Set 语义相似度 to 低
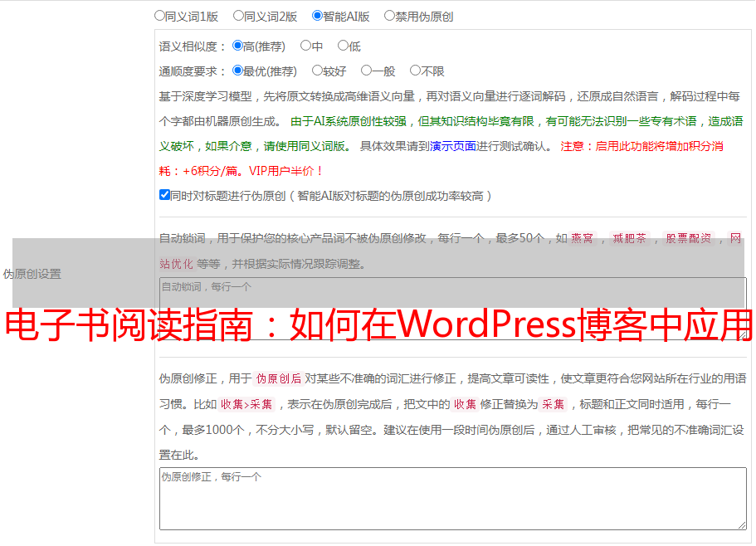 click(x=343, y=46)
